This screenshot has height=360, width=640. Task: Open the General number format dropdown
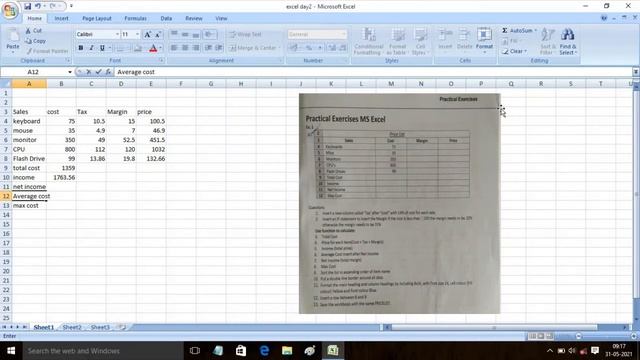[343, 34]
